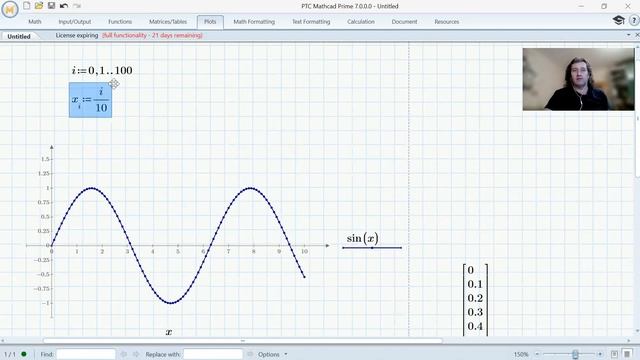Switch to draft view mode icon
Viewport: 640px width, 360px height.
(627, 354)
